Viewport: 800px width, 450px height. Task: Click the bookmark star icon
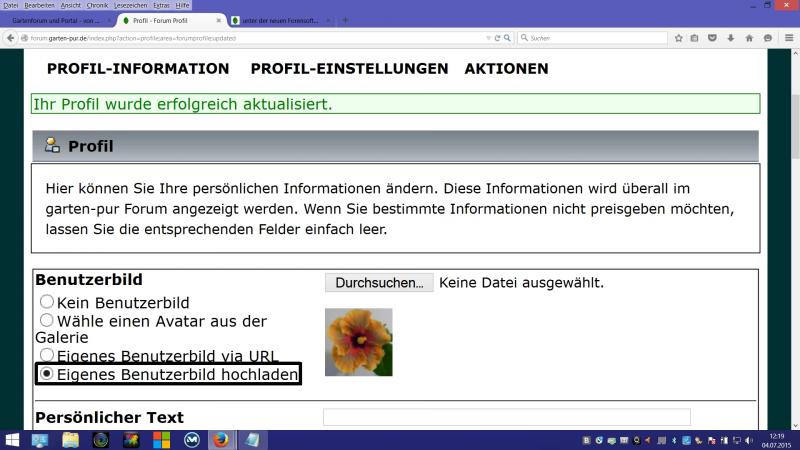pos(679,38)
